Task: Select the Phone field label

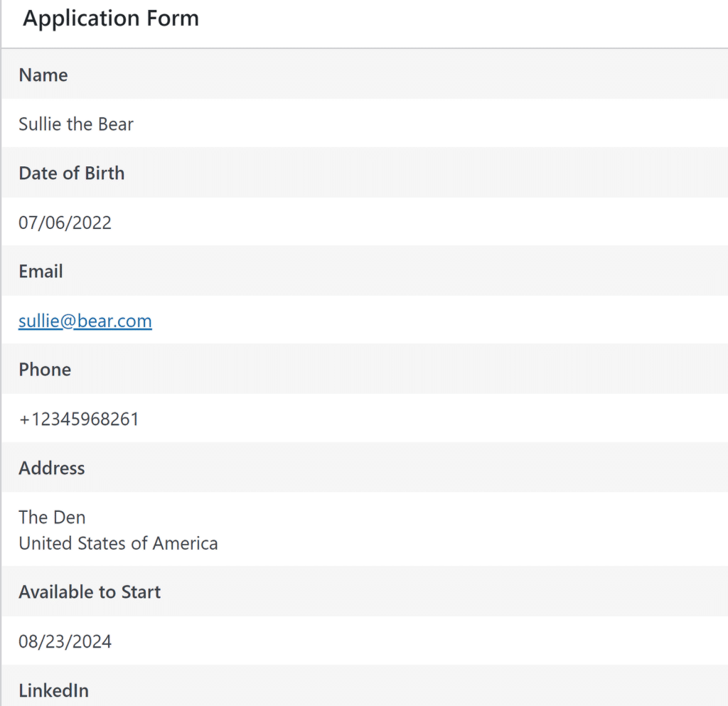Action: click(x=45, y=370)
